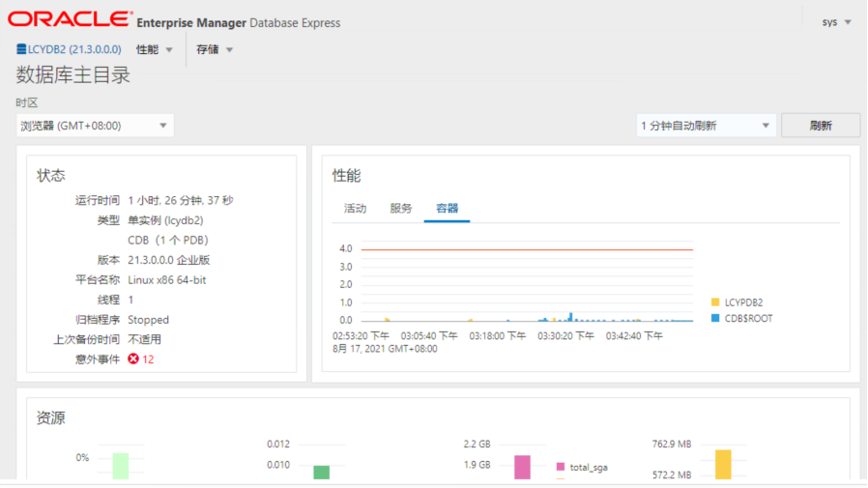Click the 数据库主目录 page title

point(73,74)
